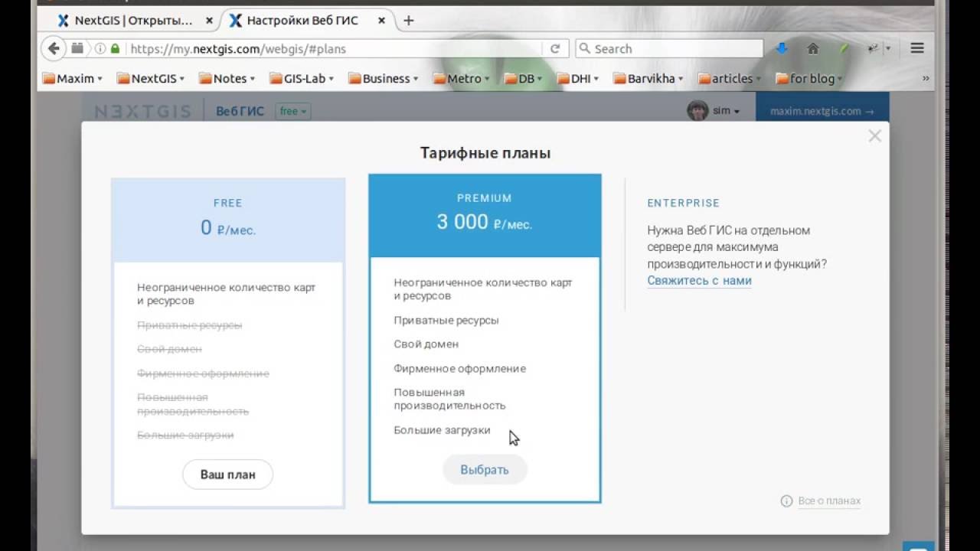This screenshot has width=980, height=551.
Task: Click Premium's Большие загрузки feature
Action: (x=442, y=430)
